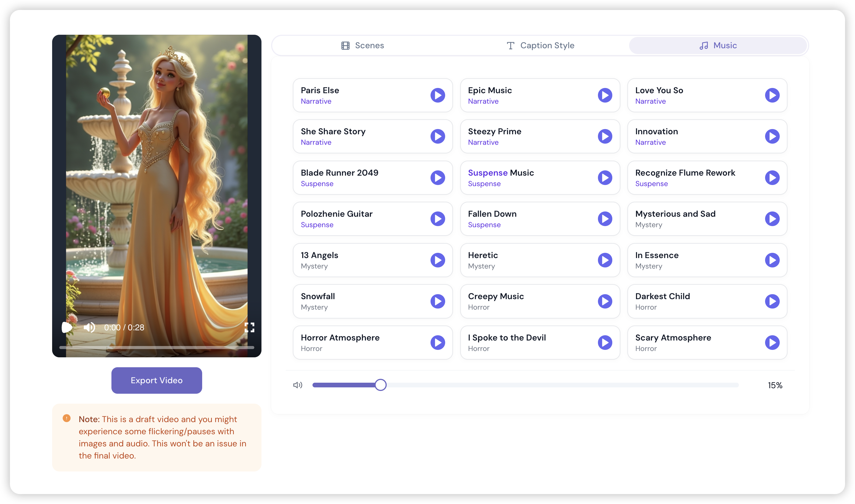Viewport: 855px width, 504px height.
Task: Pick the Scary Atmosphere title
Action: click(x=673, y=337)
